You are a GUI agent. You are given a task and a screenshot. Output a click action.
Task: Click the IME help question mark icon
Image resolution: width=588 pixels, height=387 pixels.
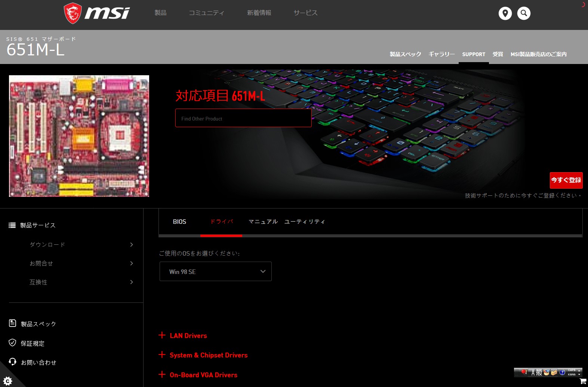[x=562, y=372]
